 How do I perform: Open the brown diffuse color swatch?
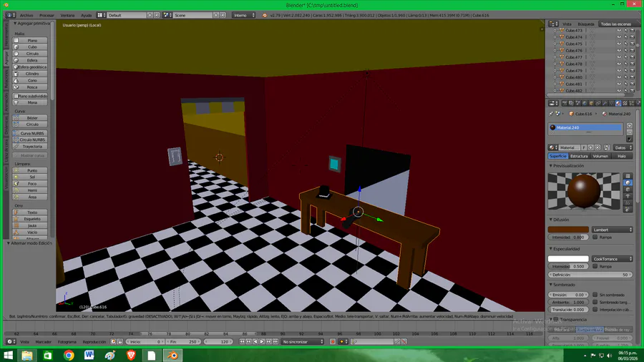pos(568,230)
